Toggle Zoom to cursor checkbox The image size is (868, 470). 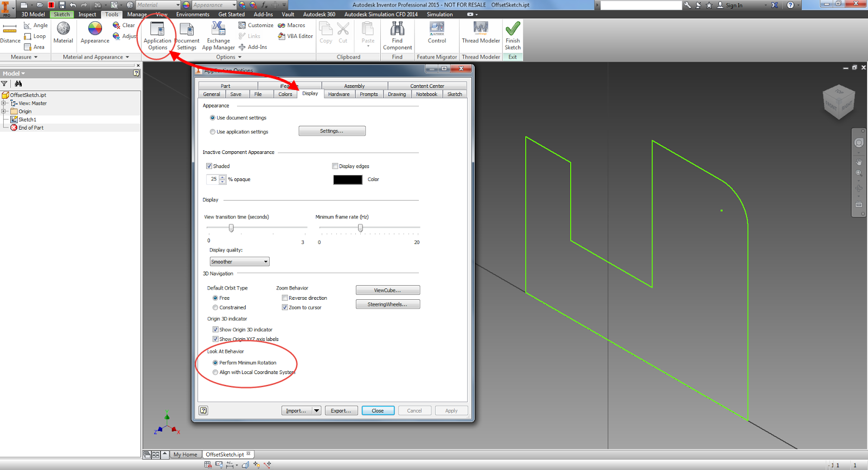pyautogui.click(x=285, y=307)
